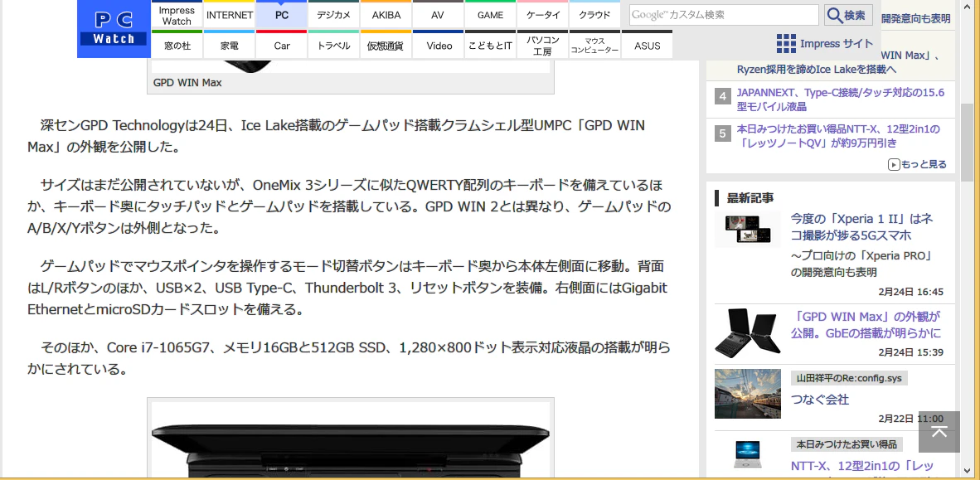
Task: Select the デジカメ tab
Action: [x=334, y=15]
